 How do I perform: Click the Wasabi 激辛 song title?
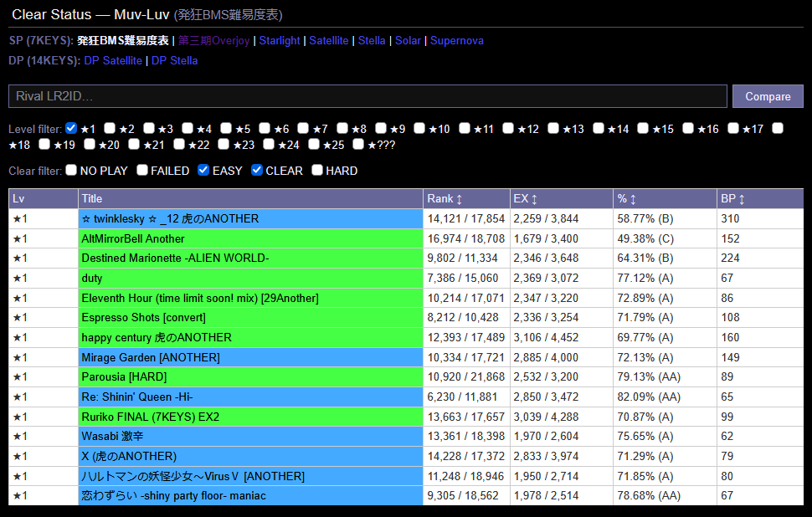[x=112, y=436]
